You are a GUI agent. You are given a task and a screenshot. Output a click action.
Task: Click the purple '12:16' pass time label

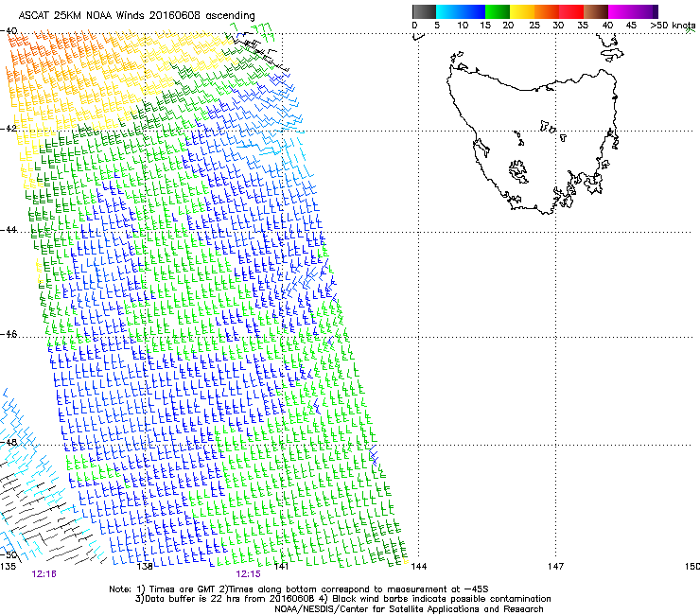[44, 574]
